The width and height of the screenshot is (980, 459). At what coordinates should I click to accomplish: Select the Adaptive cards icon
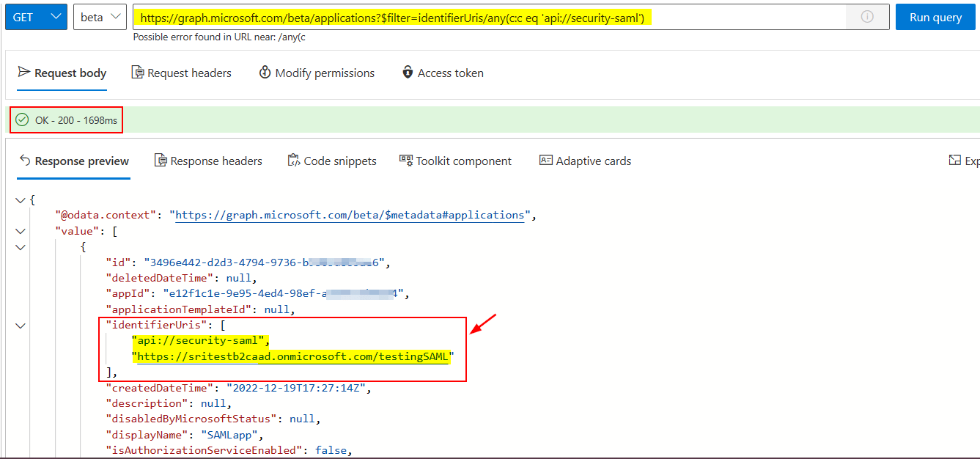(x=545, y=161)
